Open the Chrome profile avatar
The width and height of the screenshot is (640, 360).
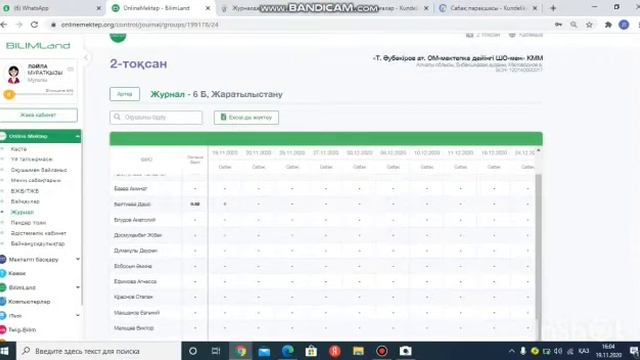point(624,25)
